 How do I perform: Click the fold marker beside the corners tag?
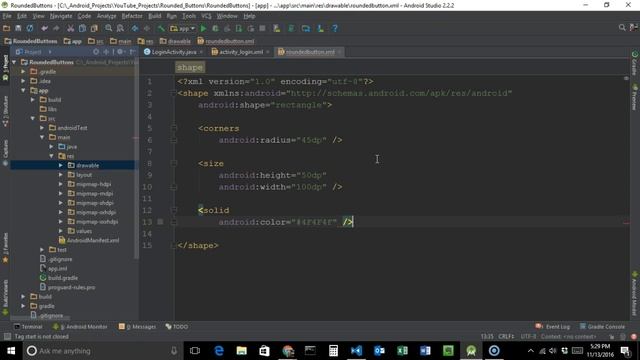[173, 128]
